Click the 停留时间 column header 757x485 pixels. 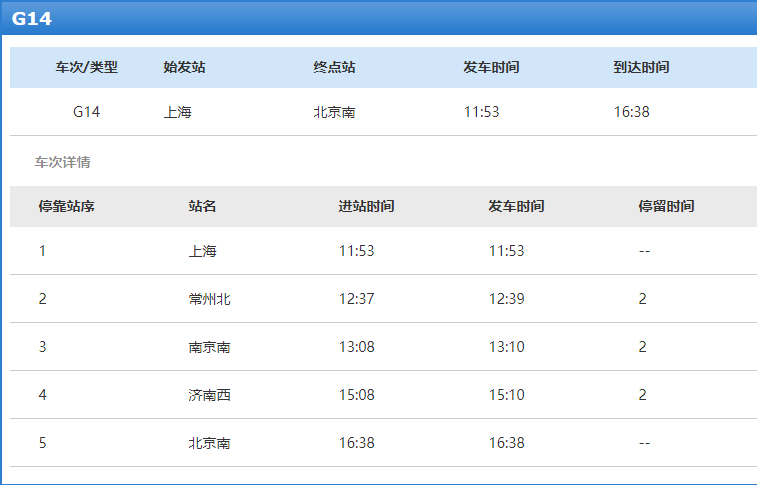tap(666, 207)
